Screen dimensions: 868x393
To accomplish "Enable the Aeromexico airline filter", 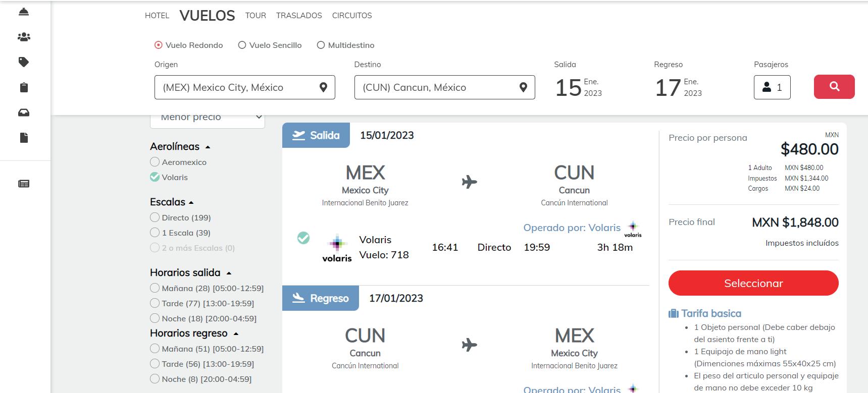I will point(155,162).
